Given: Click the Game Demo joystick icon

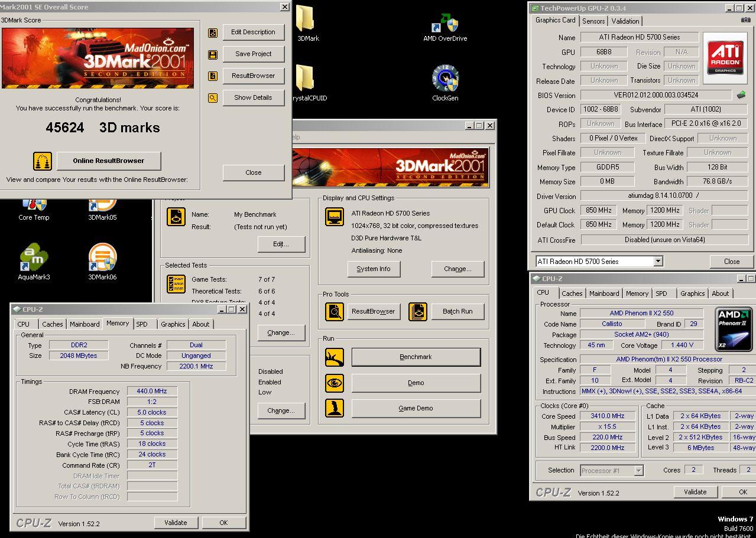Looking at the screenshot, I should tap(335, 408).
